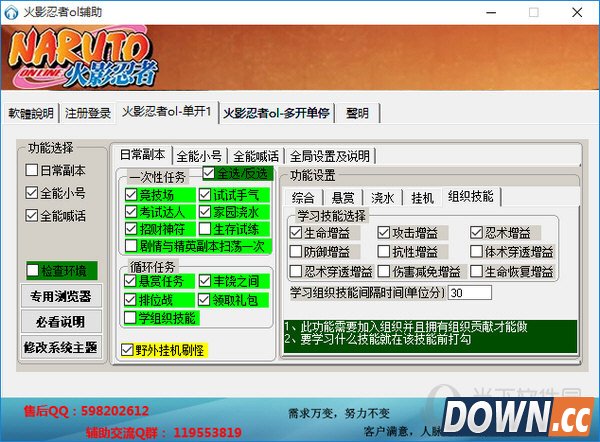Click the 专用浏览器 button
The image size is (600, 442).
(61, 296)
